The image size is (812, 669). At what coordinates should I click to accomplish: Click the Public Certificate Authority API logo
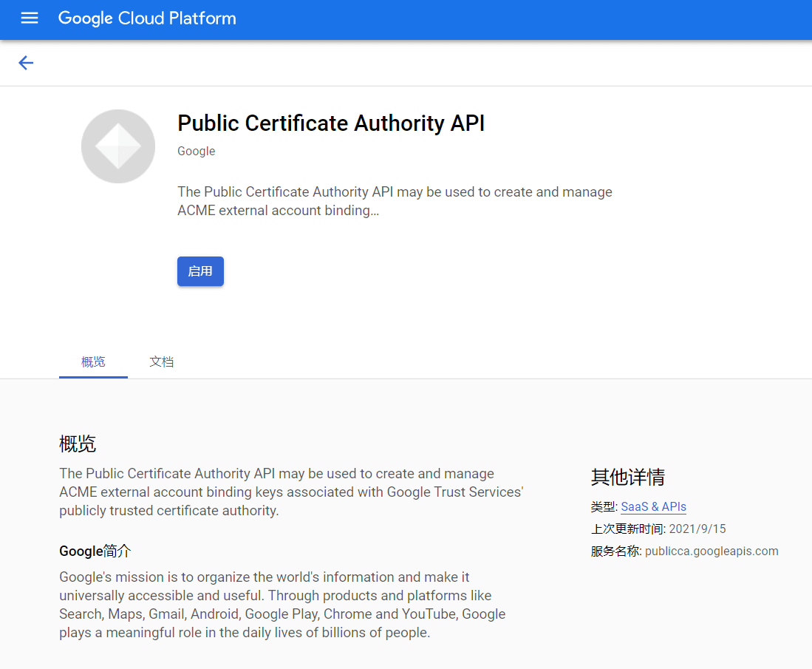point(118,146)
